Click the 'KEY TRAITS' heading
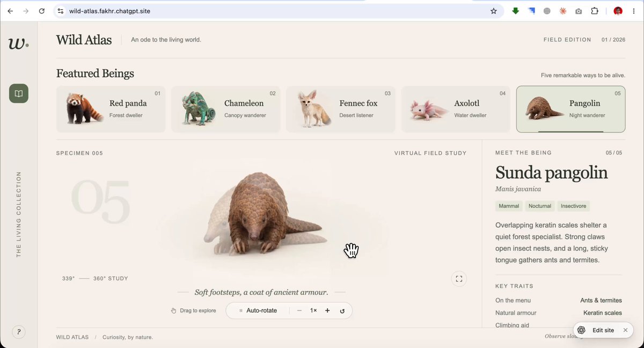This screenshot has height=348, width=644. click(514, 286)
